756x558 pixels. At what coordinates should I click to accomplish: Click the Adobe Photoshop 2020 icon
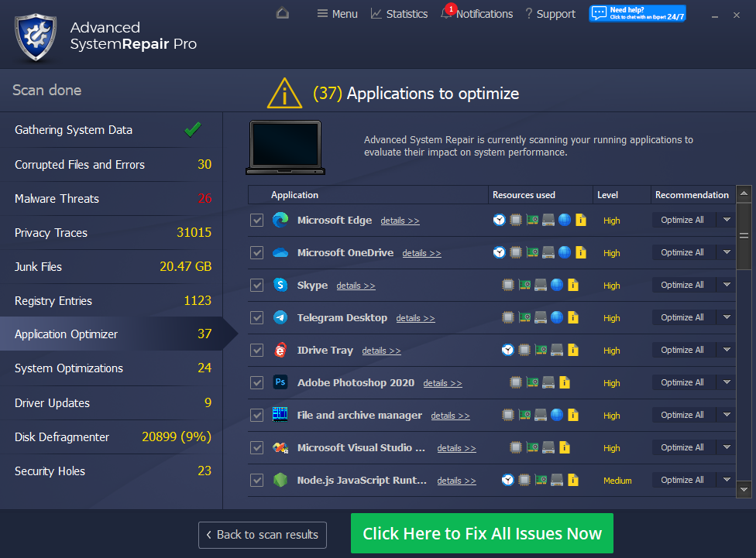pyautogui.click(x=280, y=382)
